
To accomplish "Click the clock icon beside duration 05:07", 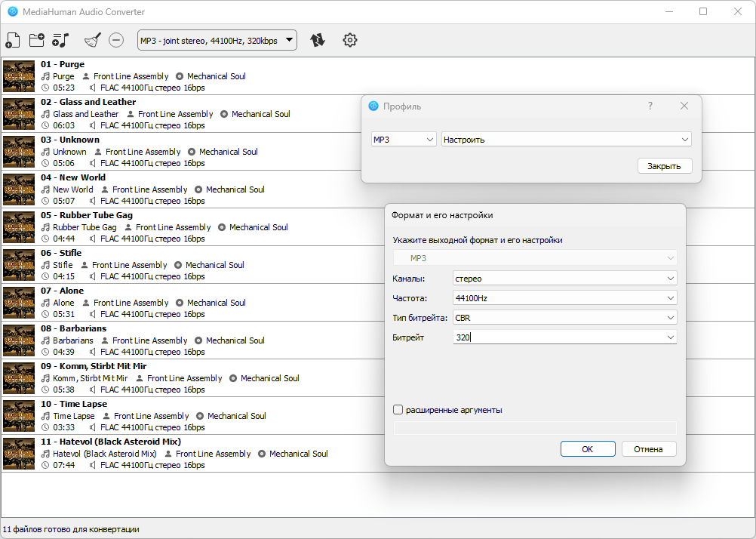I will coord(45,201).
